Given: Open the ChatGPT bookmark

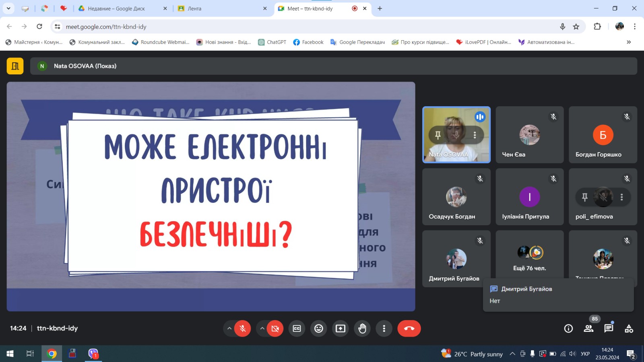Looking at the screenshot, I should (272, 42).
